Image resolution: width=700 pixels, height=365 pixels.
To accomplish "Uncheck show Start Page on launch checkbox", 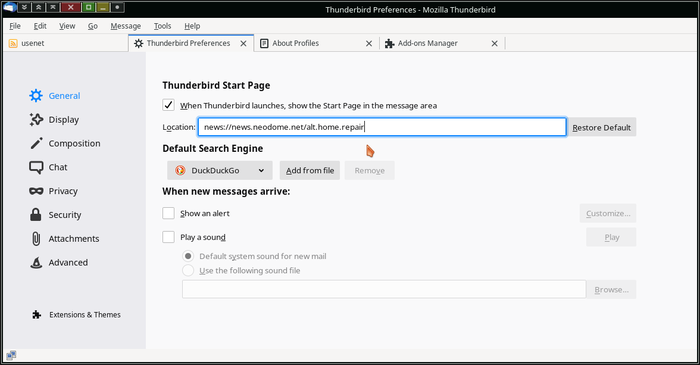I will click(168, 105).
